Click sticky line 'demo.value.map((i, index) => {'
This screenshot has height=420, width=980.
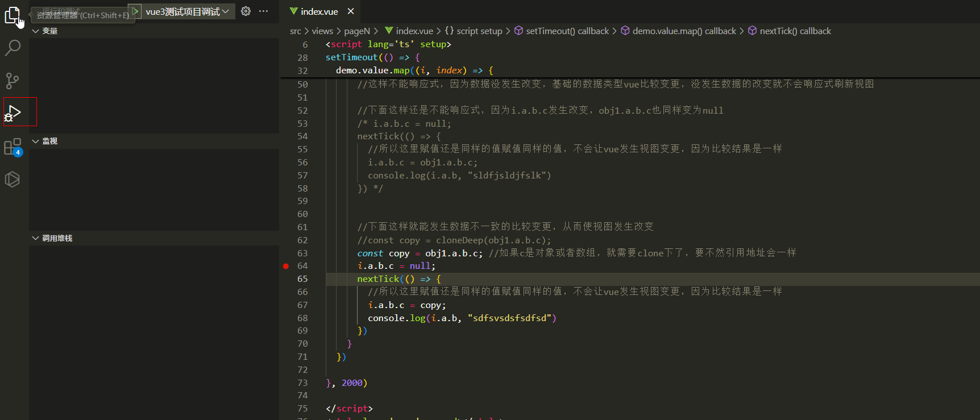click(x=414, y=70)
